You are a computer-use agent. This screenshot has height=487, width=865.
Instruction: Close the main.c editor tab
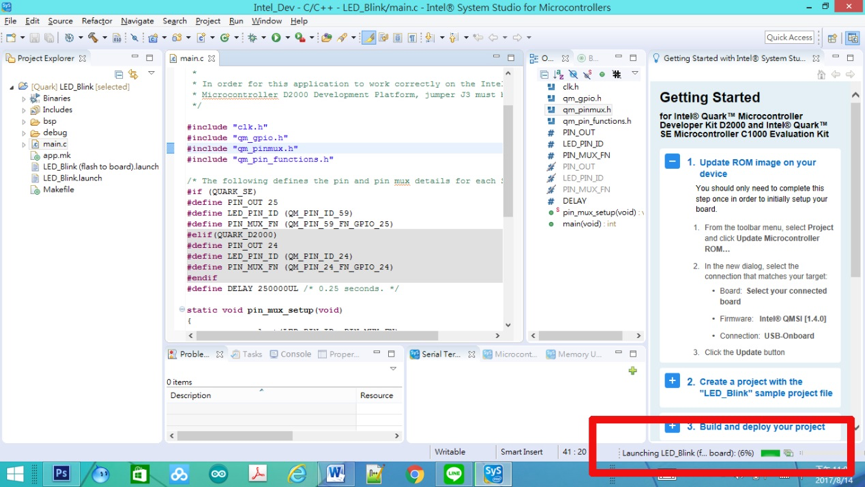point(211,58)
